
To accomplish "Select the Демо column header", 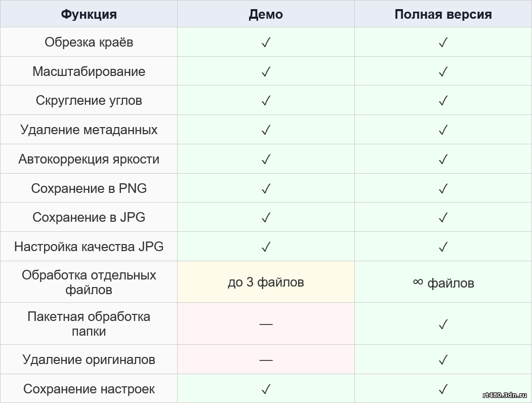I will tap(266, 14).
